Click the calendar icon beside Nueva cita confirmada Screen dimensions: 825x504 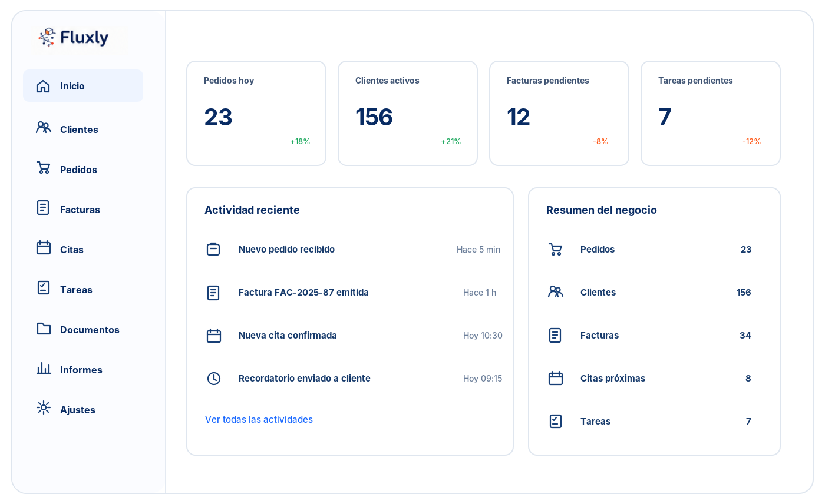coord(214,336)
